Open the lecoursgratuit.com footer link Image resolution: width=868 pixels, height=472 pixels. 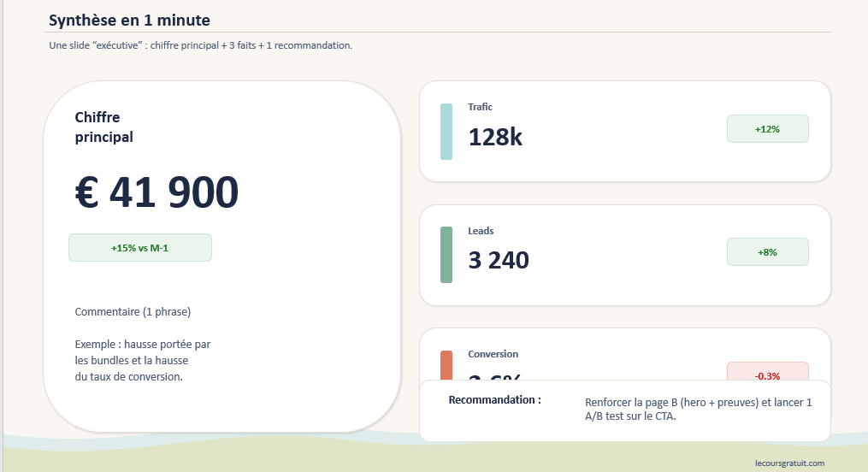coord(789,463)
